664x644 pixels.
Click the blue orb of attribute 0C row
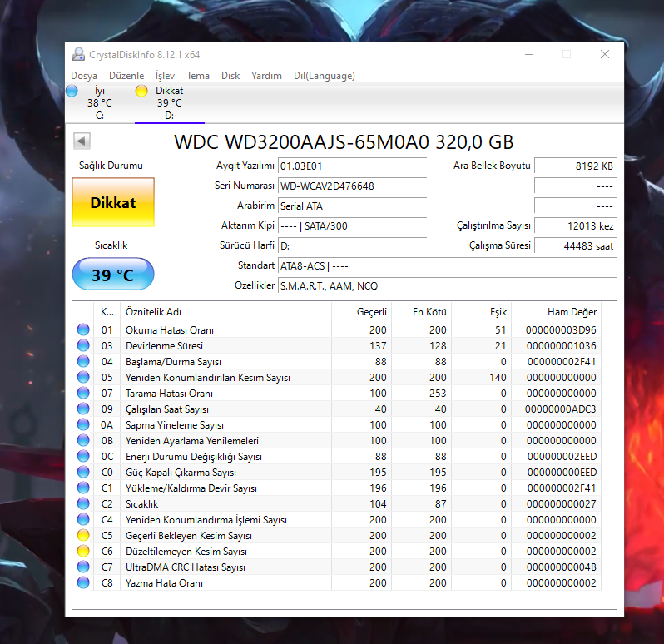tap(83, 457)
